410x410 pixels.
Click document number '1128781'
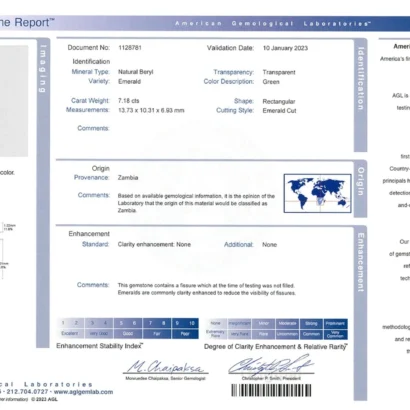click(130, 48)
